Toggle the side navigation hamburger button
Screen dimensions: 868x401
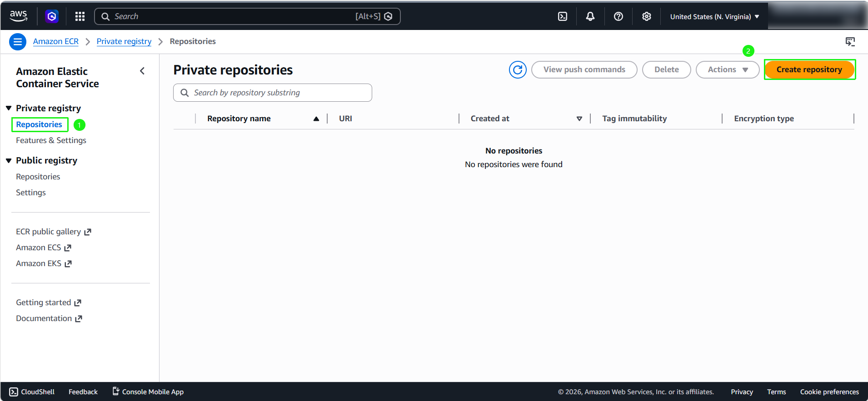(18, 42)
